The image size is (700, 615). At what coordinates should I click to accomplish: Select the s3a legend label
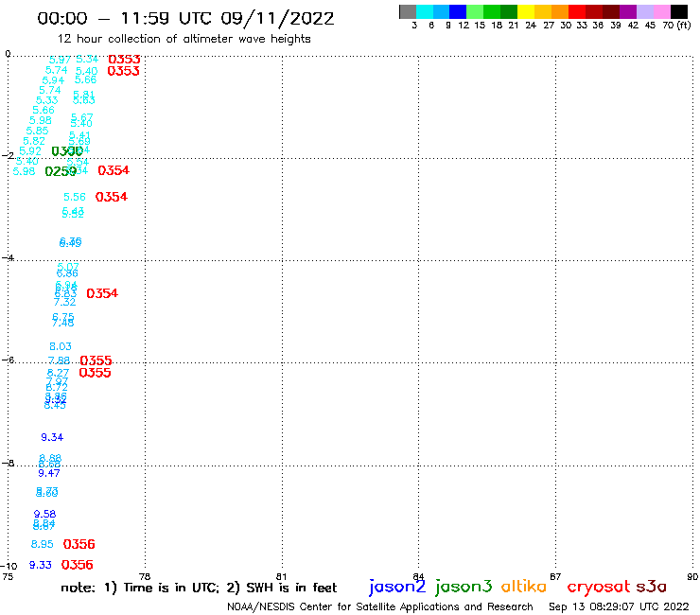click(x=651, y=587)
